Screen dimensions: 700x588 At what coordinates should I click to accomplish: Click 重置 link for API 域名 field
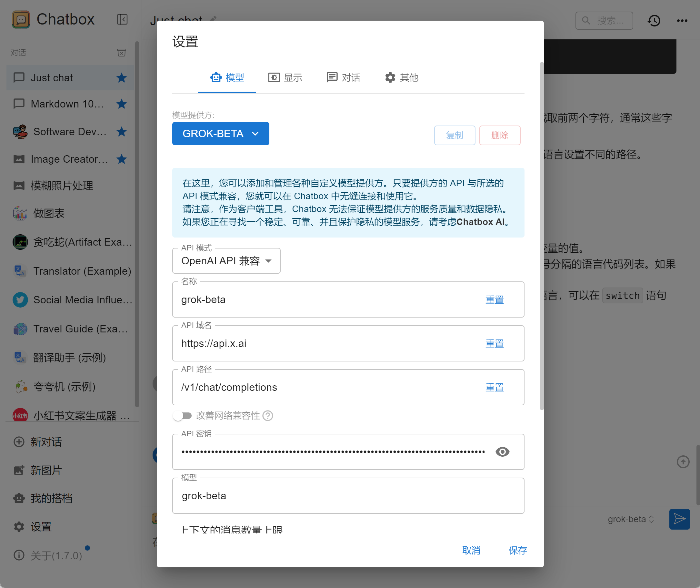click(x=494, y=343)
